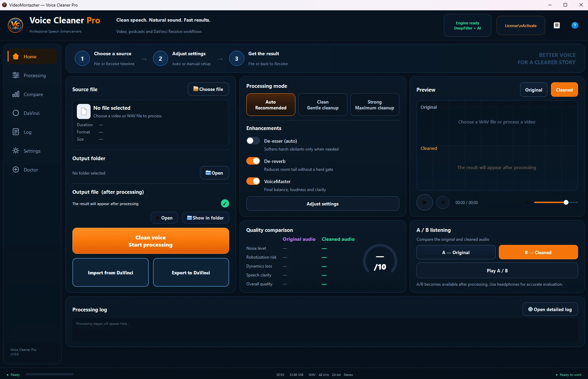Open the output folder chooser
Screen dimensions: 588x379
click(214, 173)
